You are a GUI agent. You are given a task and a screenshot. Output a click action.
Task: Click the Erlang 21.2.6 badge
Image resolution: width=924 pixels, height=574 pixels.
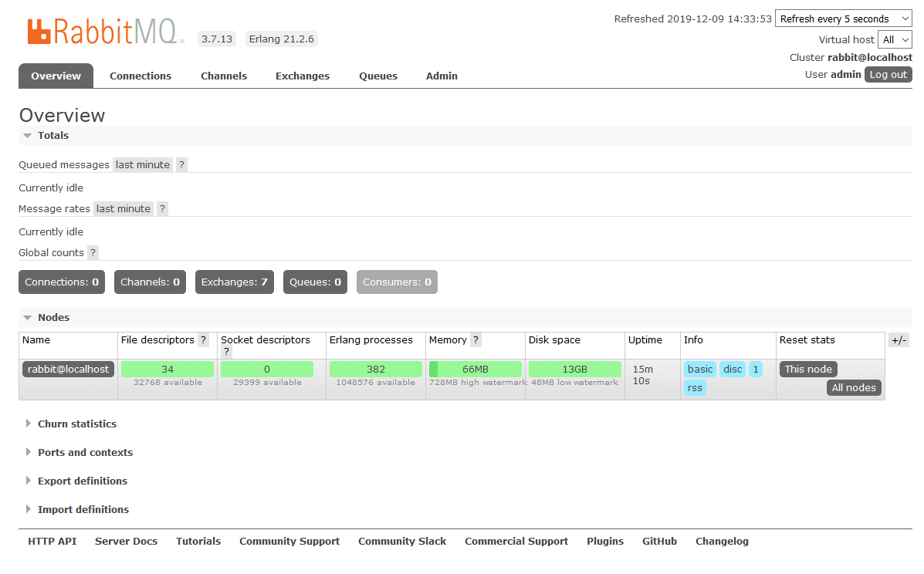[x=282, y=39]
